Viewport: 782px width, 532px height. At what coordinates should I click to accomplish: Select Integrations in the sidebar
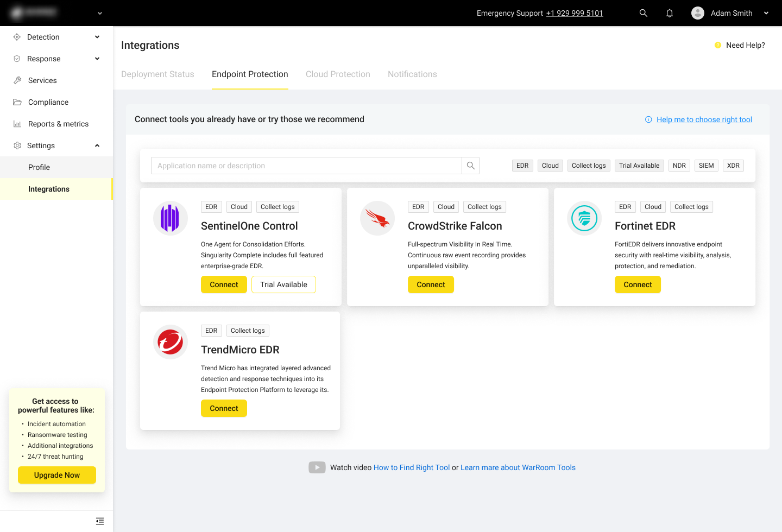(56, 189)
